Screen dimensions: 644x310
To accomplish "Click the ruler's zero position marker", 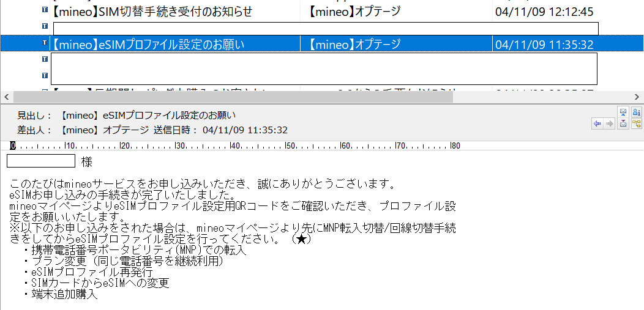I will click(13, 146).
